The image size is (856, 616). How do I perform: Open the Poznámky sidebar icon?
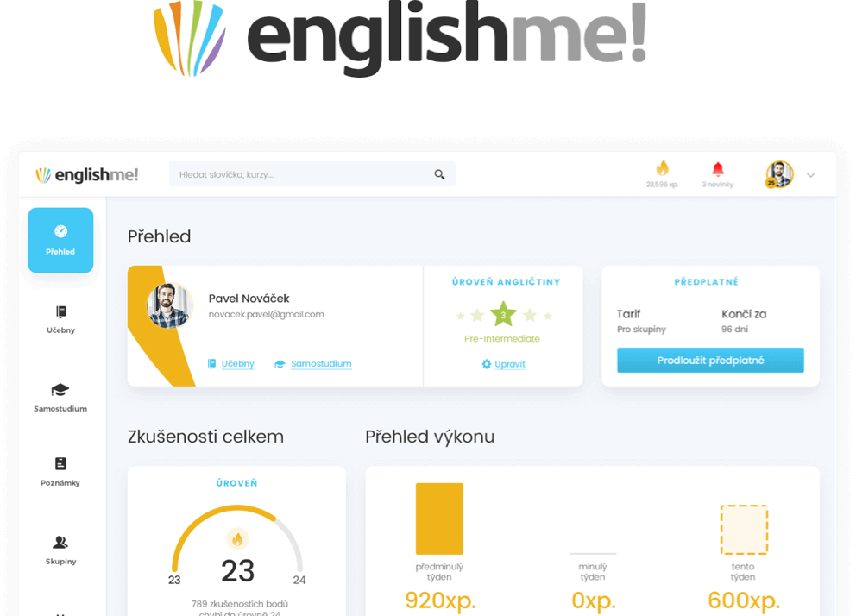(x=60, y=470)
